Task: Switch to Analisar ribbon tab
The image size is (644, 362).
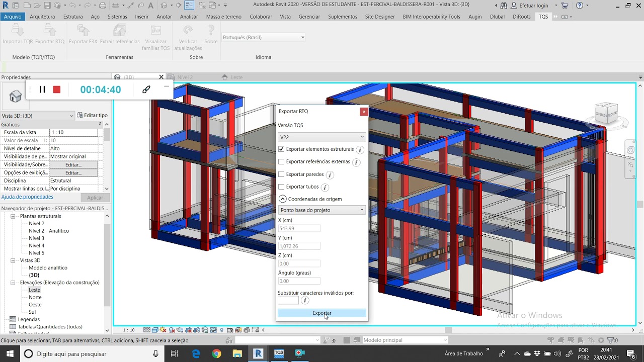Action: click(x=189, y=17)
